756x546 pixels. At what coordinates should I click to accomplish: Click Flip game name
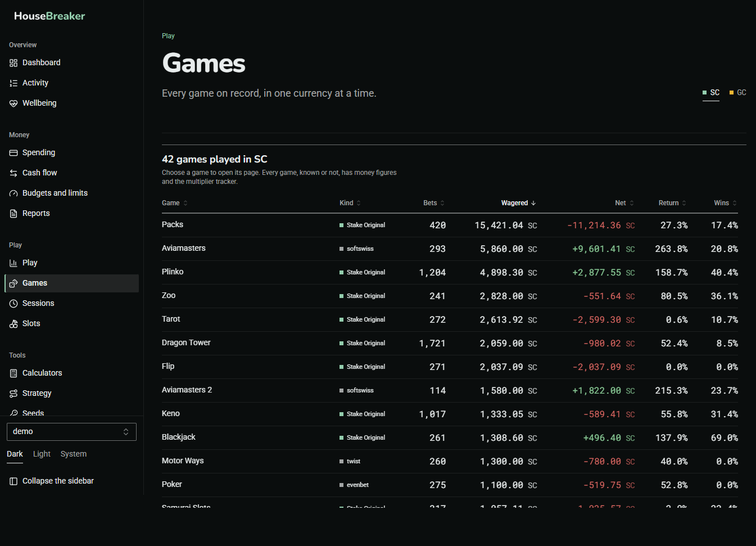point(168,367)
